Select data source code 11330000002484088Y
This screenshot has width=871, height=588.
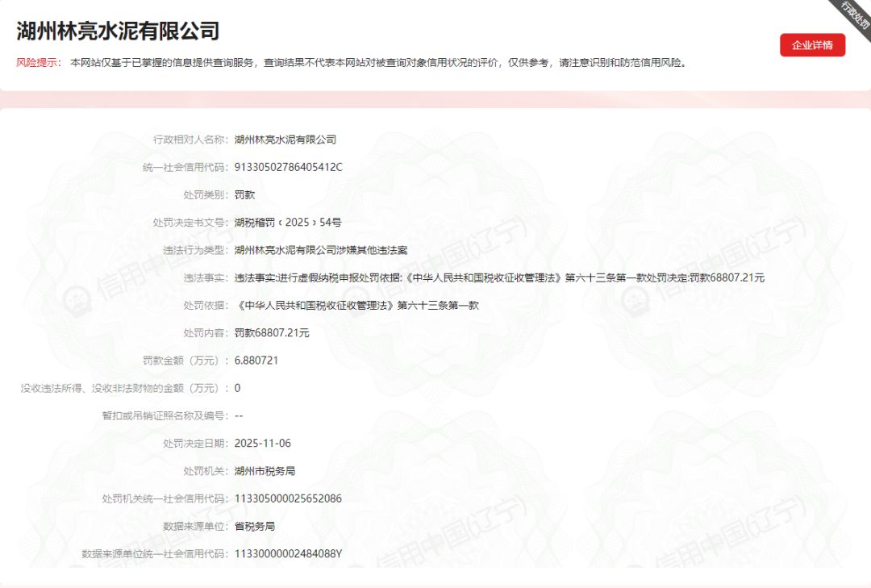click(x=288, y=553)
